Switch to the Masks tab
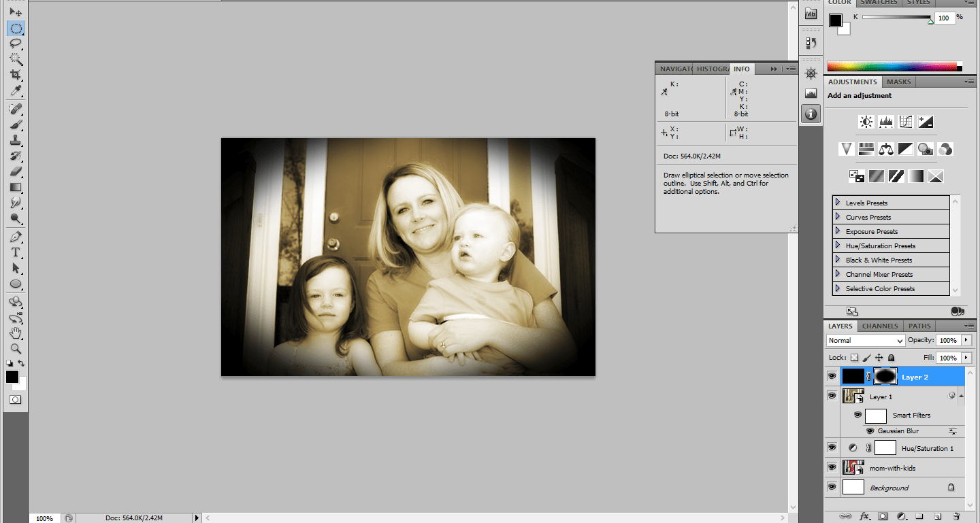 pyautogui.click(x=898, y=82)
